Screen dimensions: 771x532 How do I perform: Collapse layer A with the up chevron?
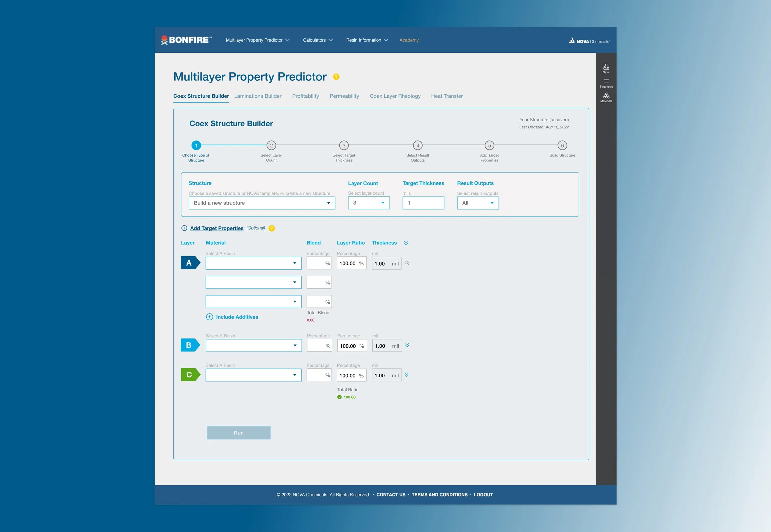pyautogui.click(x=406, y=263)
